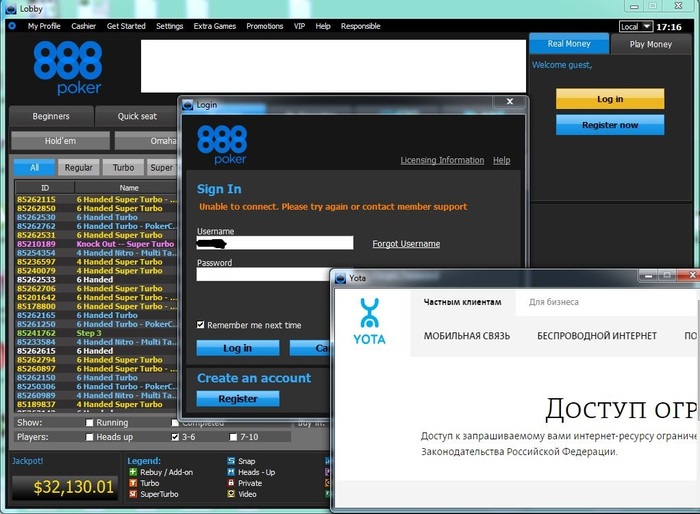The height and width of the screenshot is (514, 700).
Task: Select tournament row 85241762 Step 3
Action: (x=96, y=333)
